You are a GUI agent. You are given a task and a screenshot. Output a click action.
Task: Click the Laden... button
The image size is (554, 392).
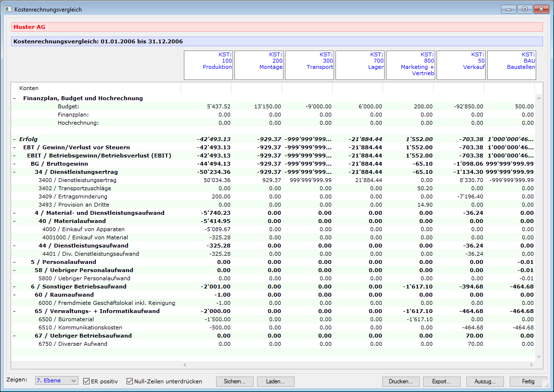[x=275, y=381]
